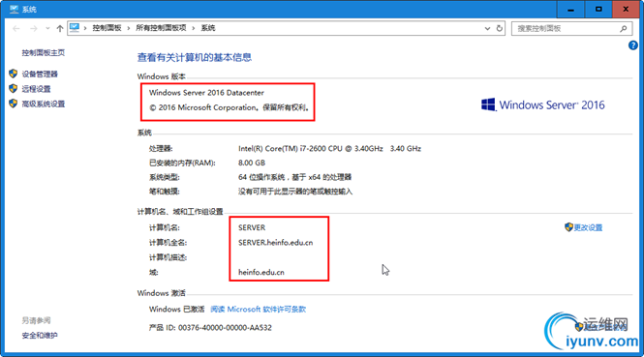Expand chevron after 控制面板 breadcrumb

[x=129, y=28]
